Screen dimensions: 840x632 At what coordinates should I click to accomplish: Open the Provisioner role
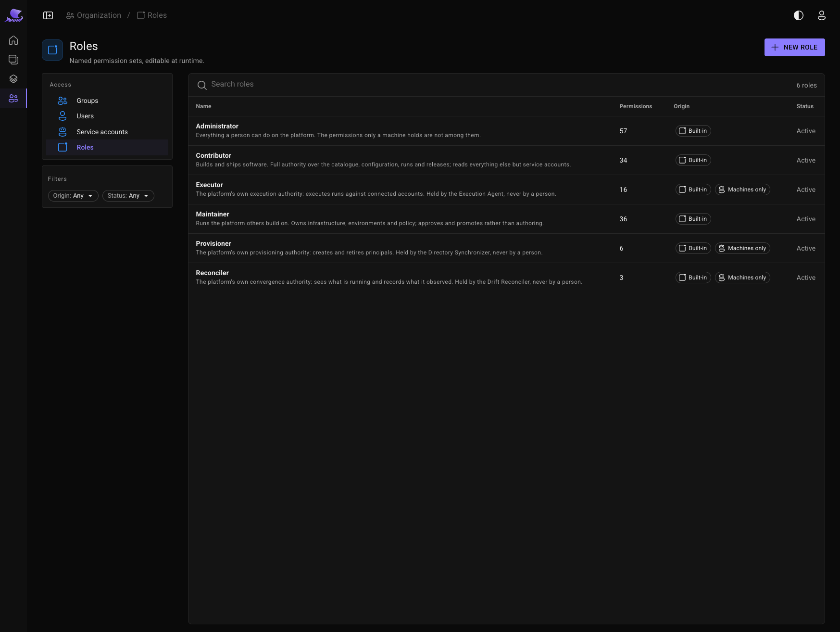coord(506,248)
